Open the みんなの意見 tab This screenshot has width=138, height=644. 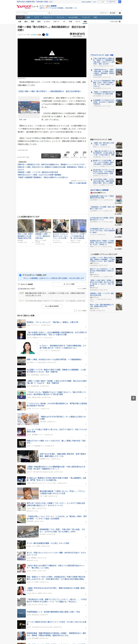73,17
